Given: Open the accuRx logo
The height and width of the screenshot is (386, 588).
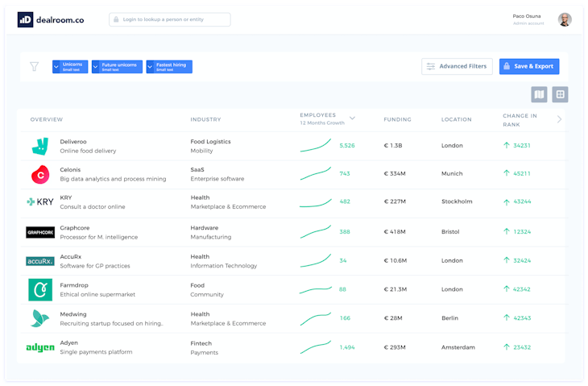Looking at the screenshot, I should point(40,261).
